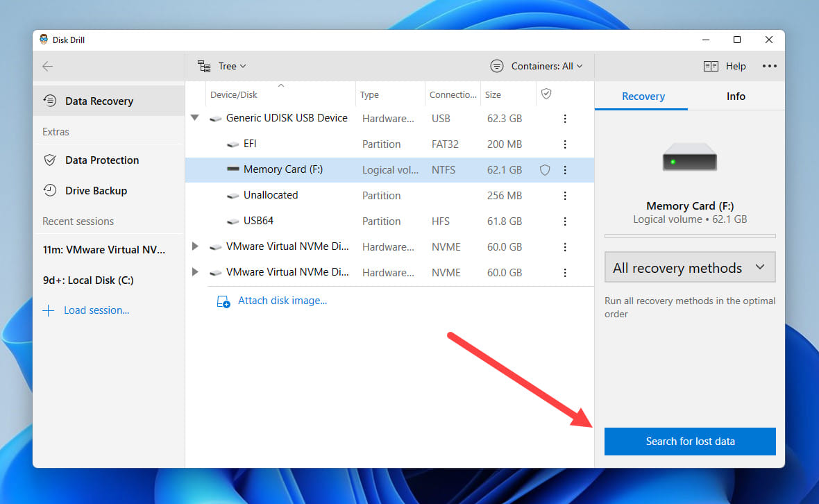Open options menu for USB64 partition
The width and height of the screenshot is (819, 504).
pyautogui.click(x=565, y=221)
